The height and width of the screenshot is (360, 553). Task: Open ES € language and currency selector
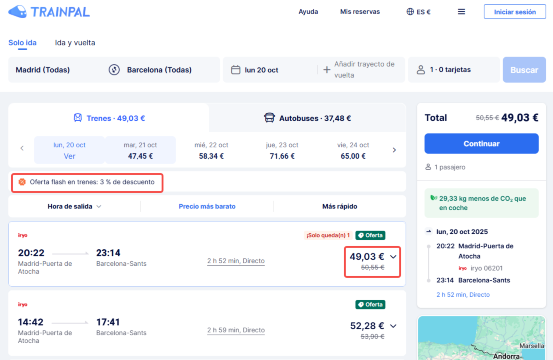[419, 12]
